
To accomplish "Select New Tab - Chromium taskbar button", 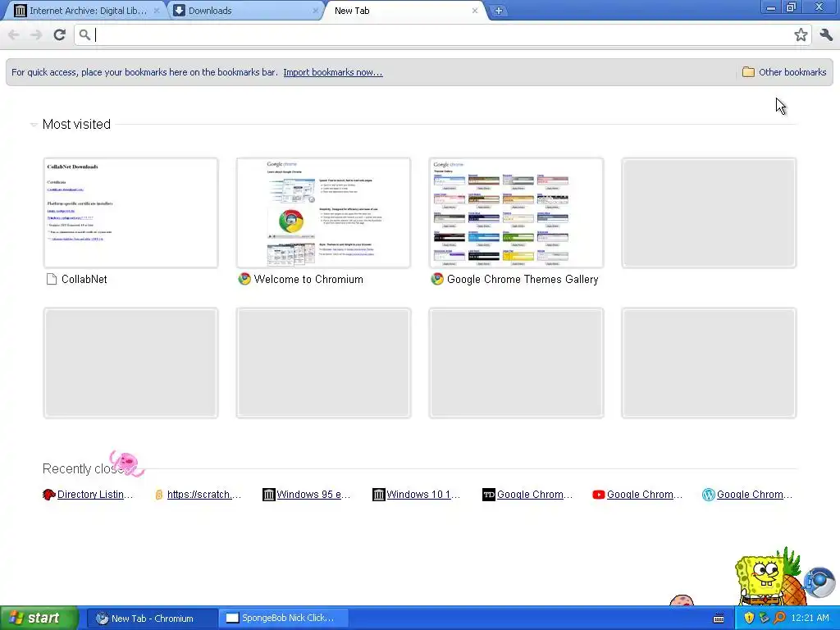I will point(152,619).
